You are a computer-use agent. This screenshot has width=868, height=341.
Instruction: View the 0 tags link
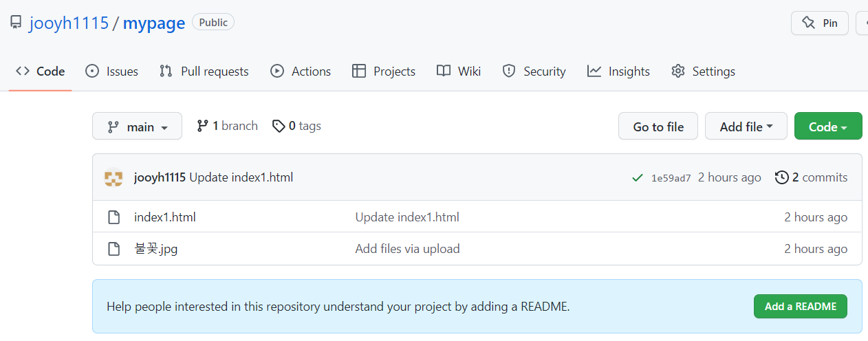tap(296, 126)
